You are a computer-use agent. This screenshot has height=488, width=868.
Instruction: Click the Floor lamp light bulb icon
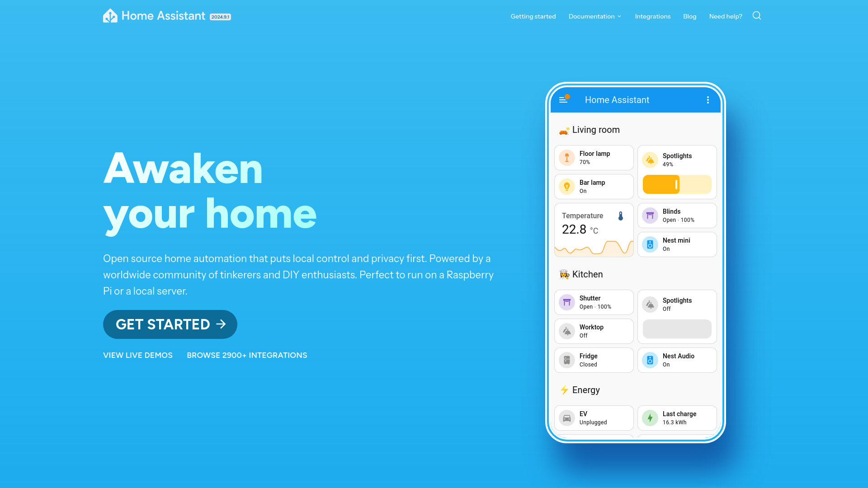click(566, 157)
